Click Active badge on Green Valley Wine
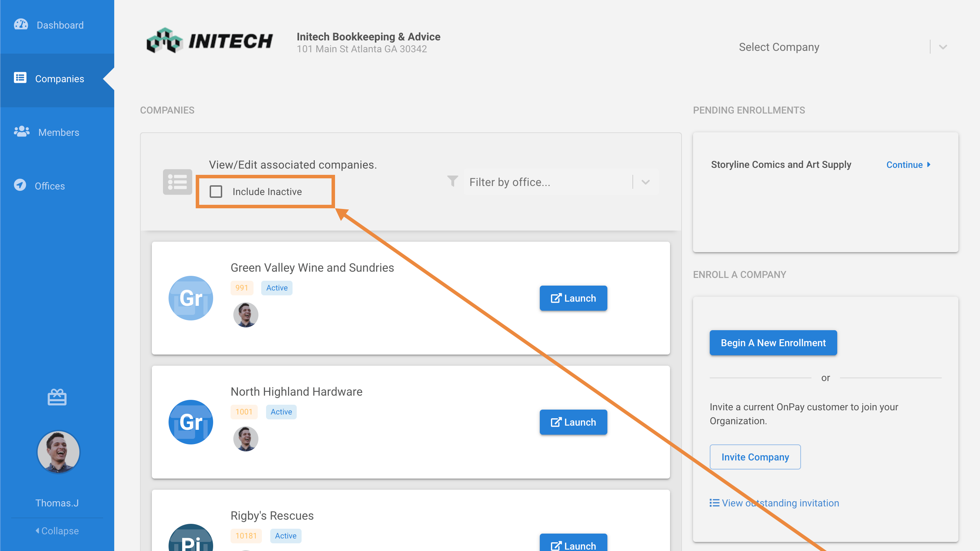Screen dimensions: 980x551 (277, 288)
